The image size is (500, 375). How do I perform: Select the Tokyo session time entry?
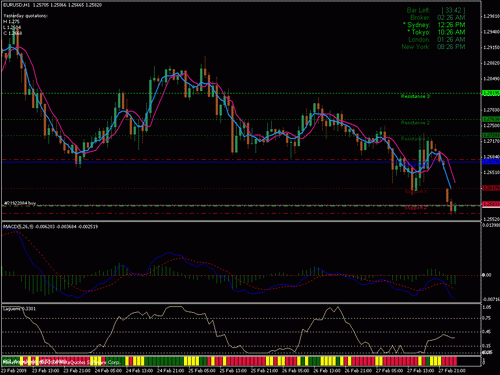click(x=436, y=32)
